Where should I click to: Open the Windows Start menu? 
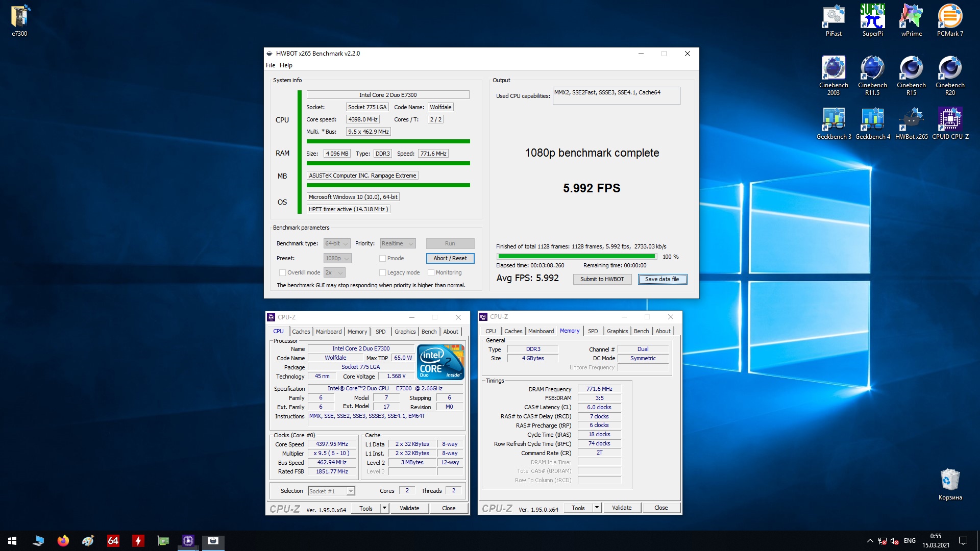coord(12,541)
